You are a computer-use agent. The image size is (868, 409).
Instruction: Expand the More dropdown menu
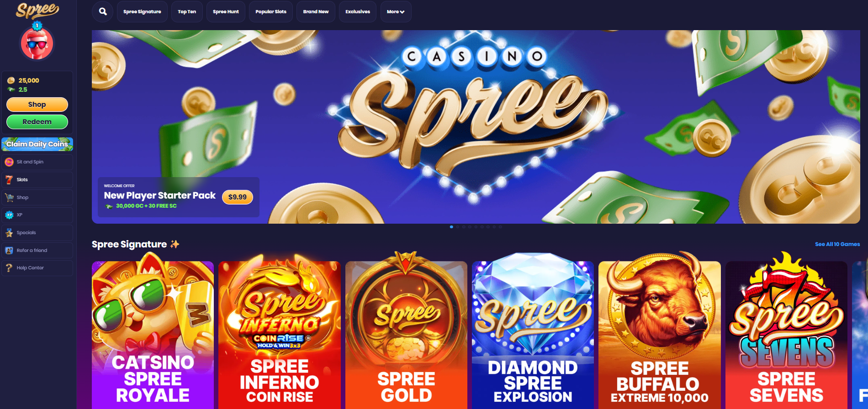point(396,11)
